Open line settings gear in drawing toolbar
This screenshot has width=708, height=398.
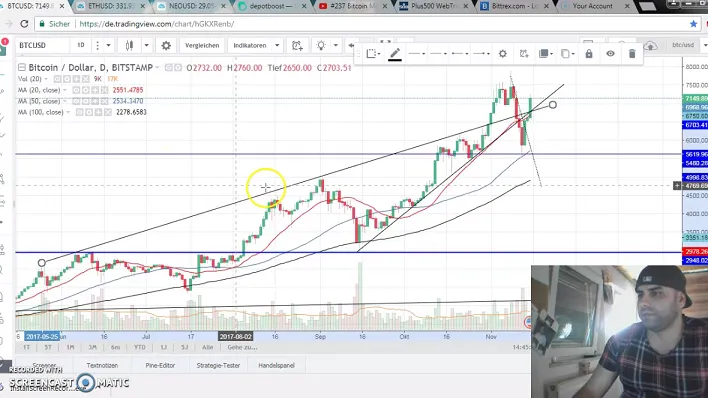503,54
